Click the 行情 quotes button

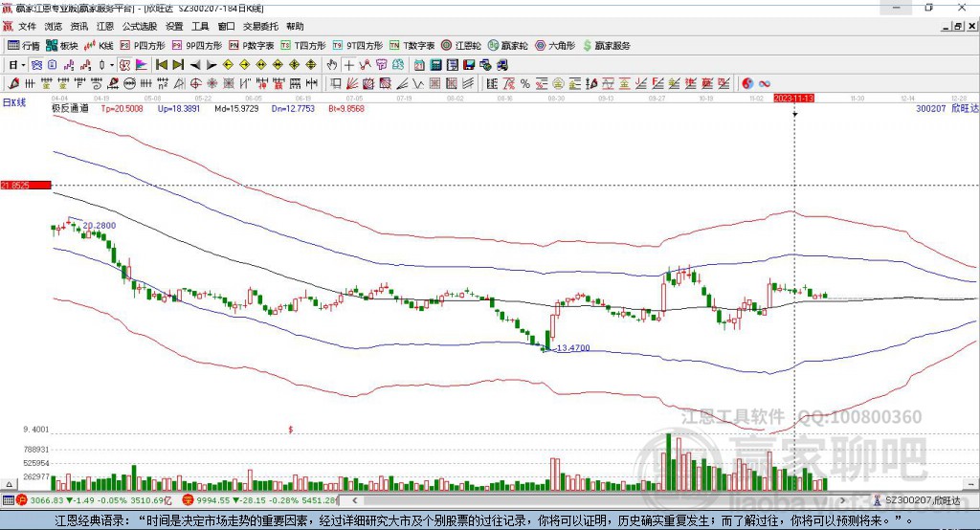click(x=23, y=46)
